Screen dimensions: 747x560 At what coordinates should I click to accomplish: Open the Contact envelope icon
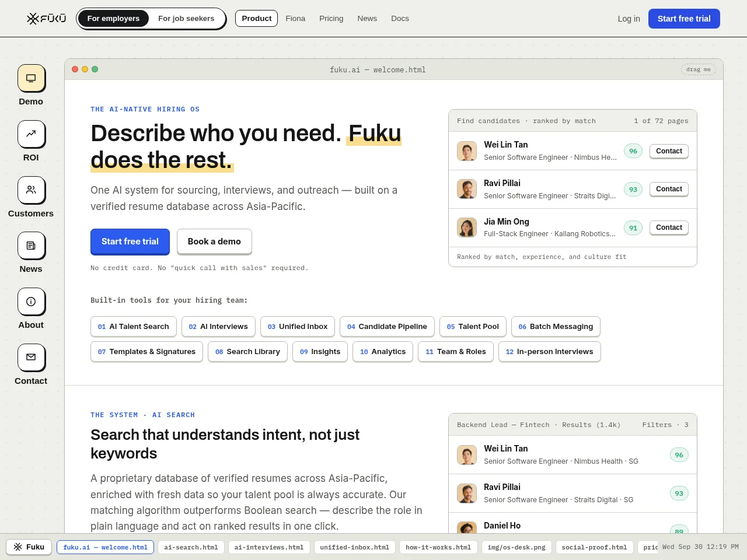coord(31,358)
